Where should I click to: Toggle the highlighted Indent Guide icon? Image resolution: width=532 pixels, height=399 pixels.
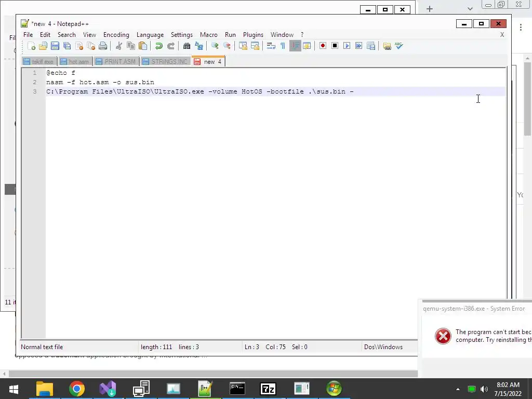pyautogui.click(x=295, y=46)
